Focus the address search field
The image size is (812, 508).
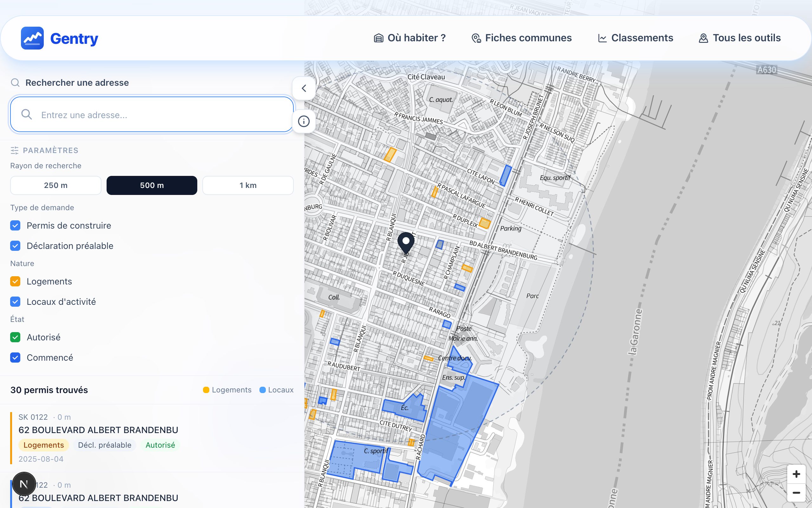pyautogui.click(x=152, y=115)
